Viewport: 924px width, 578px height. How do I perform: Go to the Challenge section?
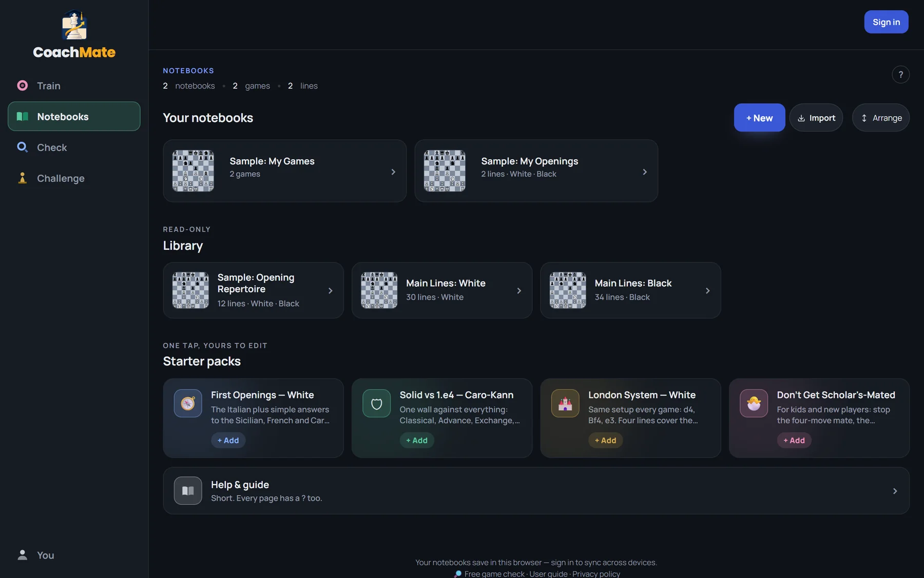(74, 178)
